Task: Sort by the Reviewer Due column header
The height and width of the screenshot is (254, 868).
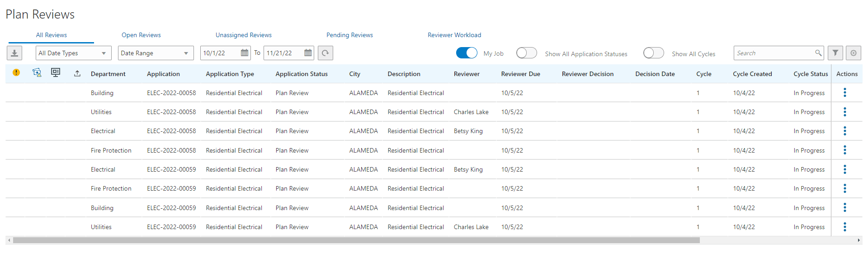Action: point(520,74)
